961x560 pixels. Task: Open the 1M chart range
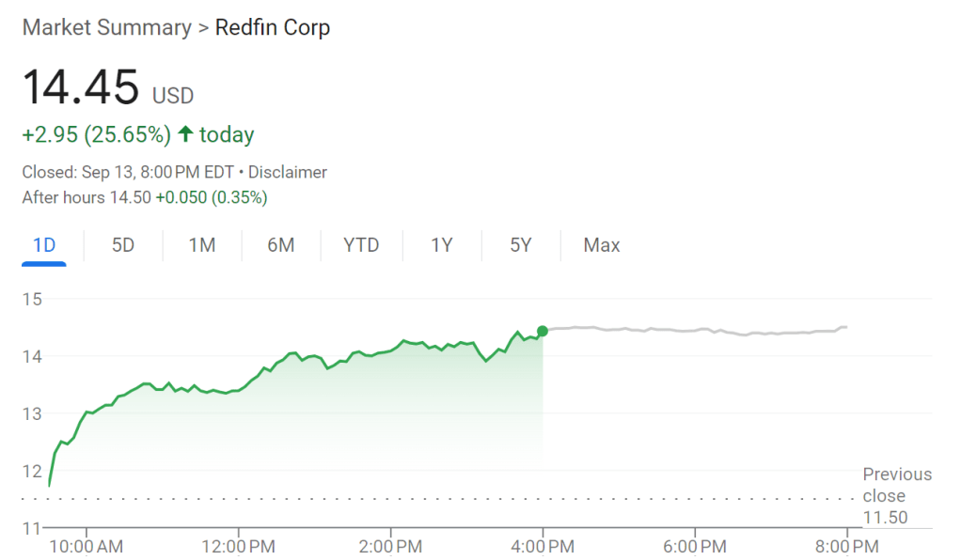pos(202,245)
